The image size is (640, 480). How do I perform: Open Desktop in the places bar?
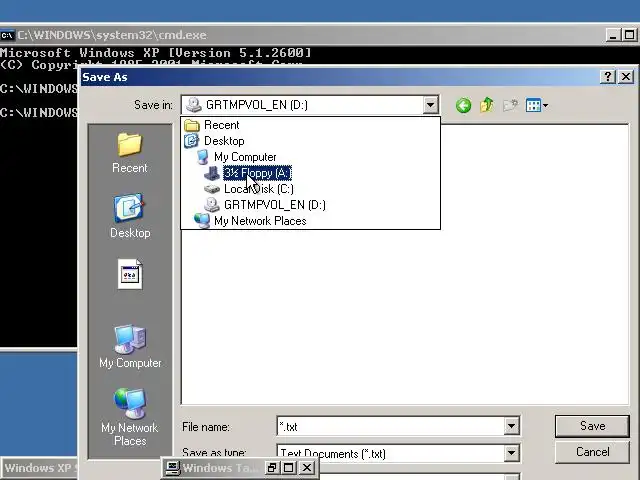coord(130,216)
